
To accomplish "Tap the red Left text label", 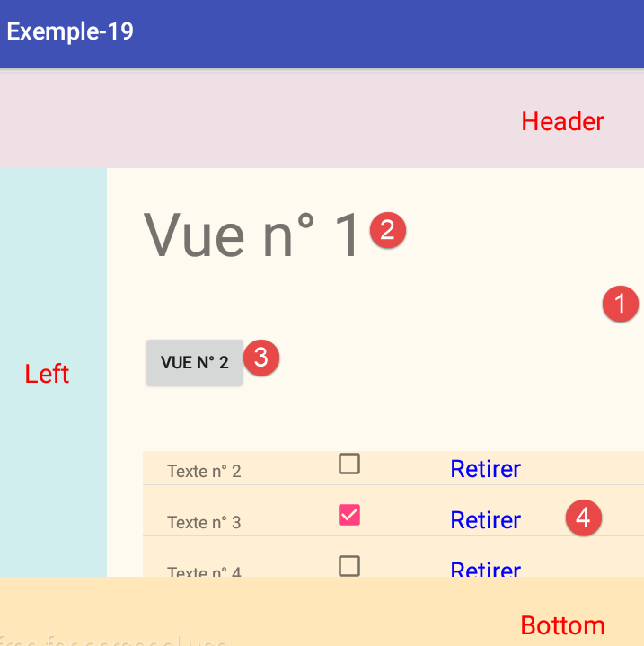I will (47, 373).
